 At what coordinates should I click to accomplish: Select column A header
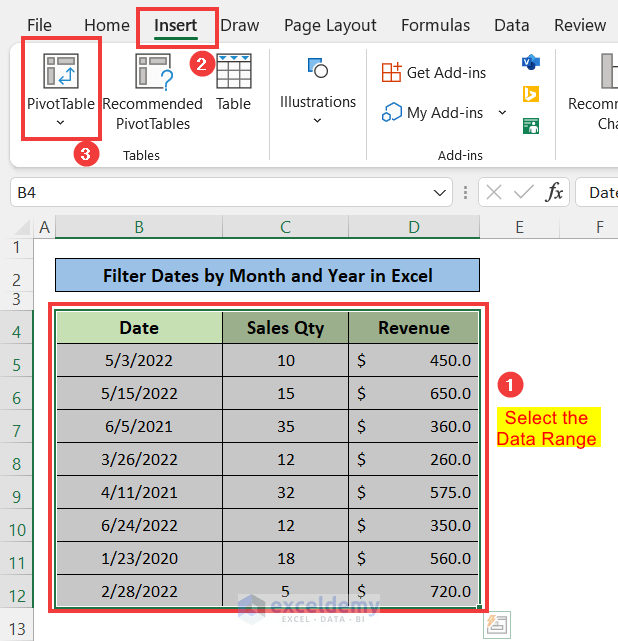(x=45, y=227)
